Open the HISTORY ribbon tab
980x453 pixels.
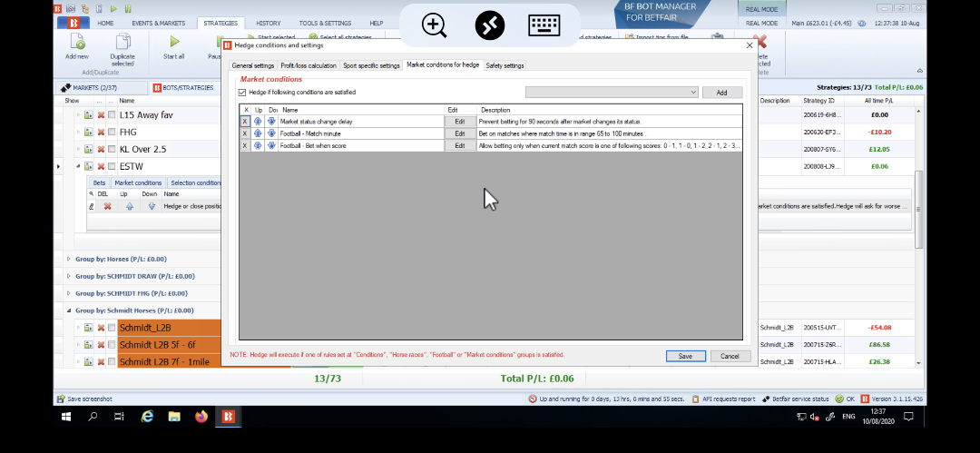coord(268,24)
